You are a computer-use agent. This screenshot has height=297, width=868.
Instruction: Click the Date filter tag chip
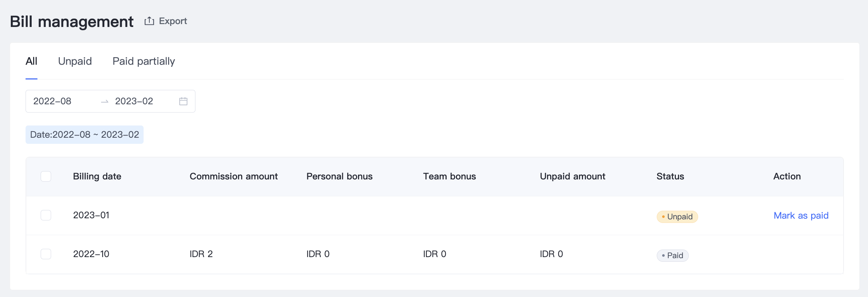[85, 135]
